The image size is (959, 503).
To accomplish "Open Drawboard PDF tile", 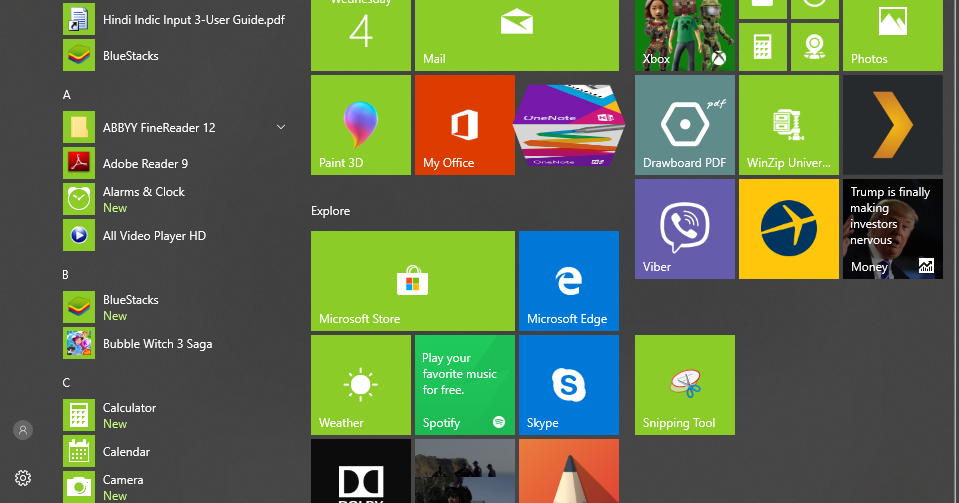I will pos(685,125).
